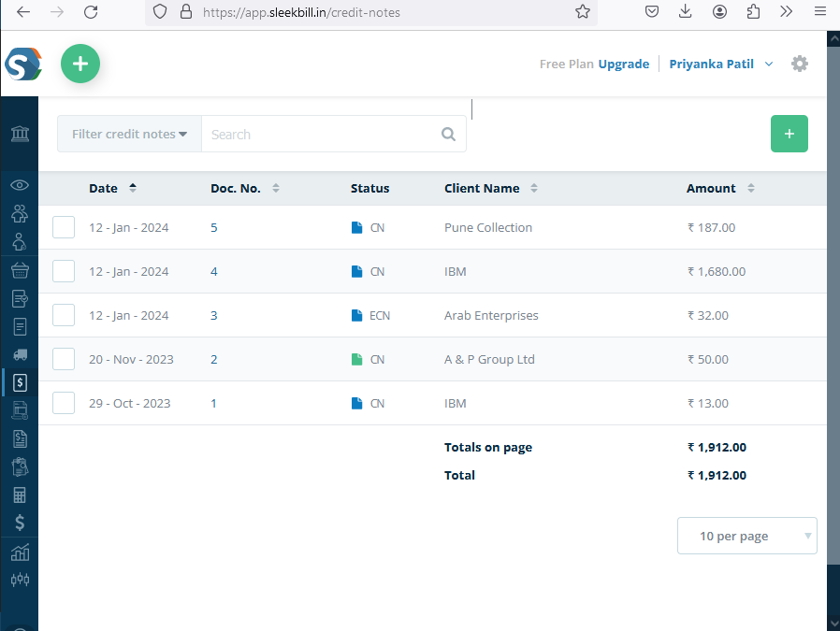Click the delivery truck icon in the sidebar
The width and height of the screenshot is (840, 631).
pyautogui.click(x=20, y=354)
